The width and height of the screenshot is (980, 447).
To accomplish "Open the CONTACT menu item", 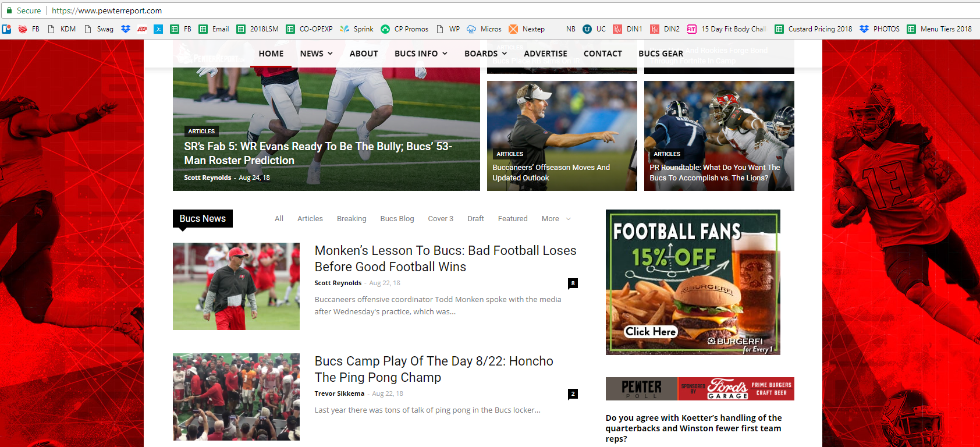I will coord(603,54).
